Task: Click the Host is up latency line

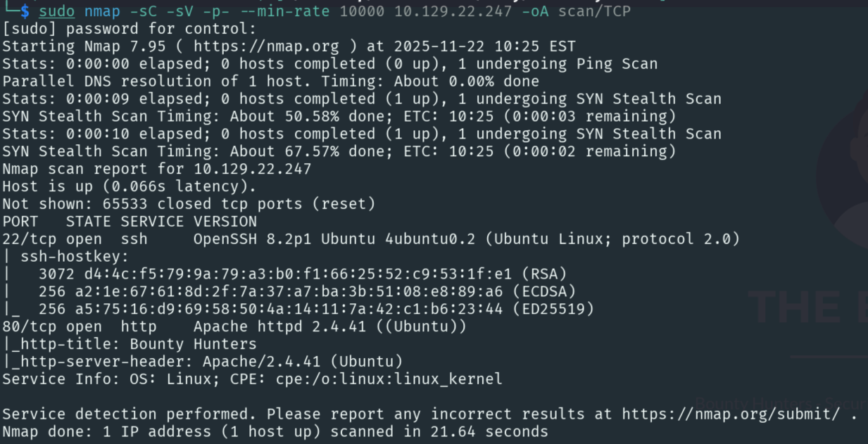Action: [130, 186]
